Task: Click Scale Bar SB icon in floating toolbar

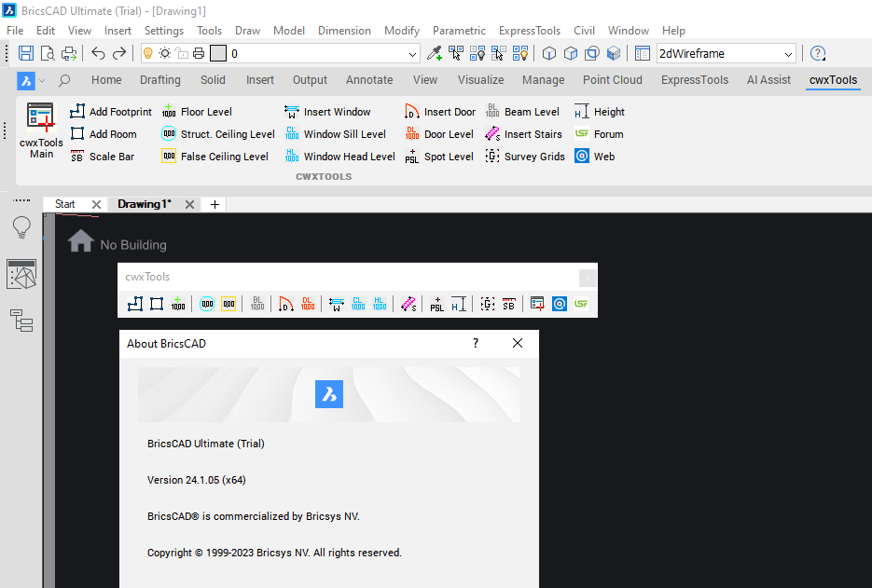Action: (509, 304)
